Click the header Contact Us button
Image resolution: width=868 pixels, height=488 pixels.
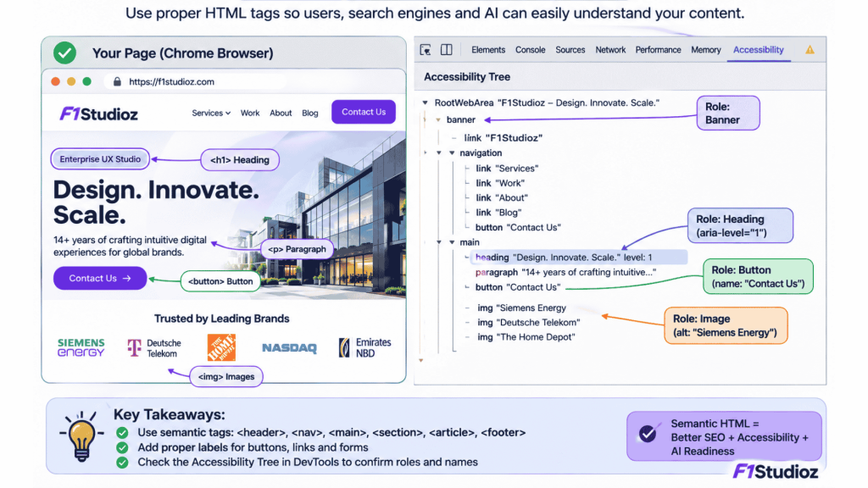click(364, 112)
